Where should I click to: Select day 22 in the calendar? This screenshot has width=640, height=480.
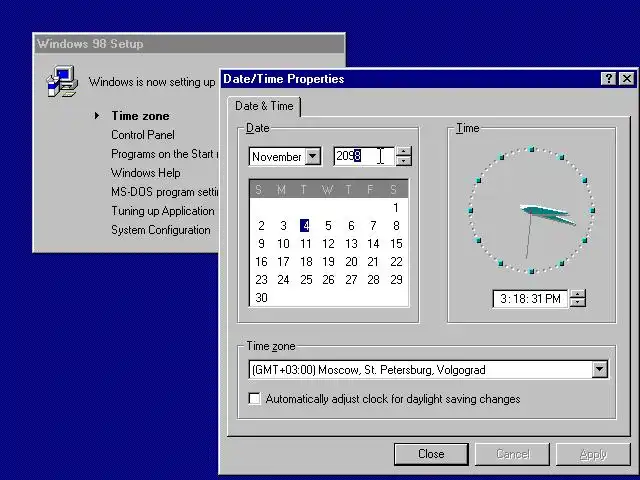pyautogui.click(x=396, y=262)
